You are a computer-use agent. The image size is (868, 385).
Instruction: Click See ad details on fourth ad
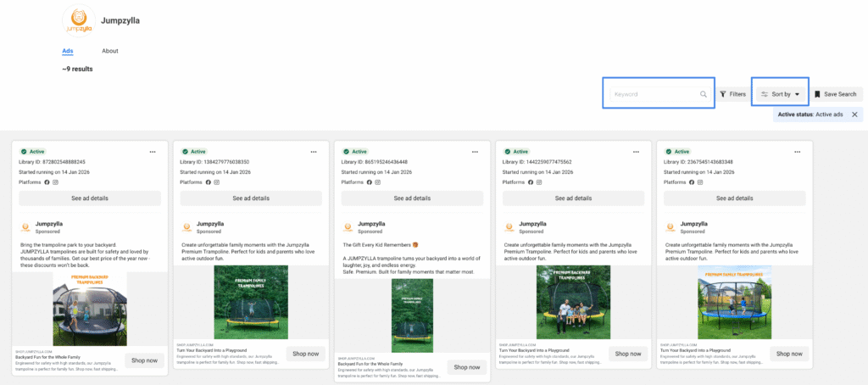click(573, 198)
